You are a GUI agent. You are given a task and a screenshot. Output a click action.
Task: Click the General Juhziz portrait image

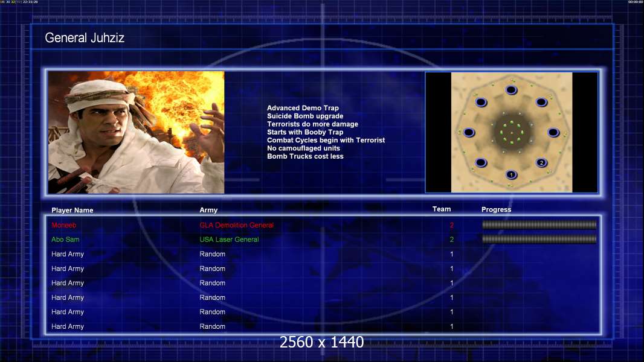coord(136,133)
